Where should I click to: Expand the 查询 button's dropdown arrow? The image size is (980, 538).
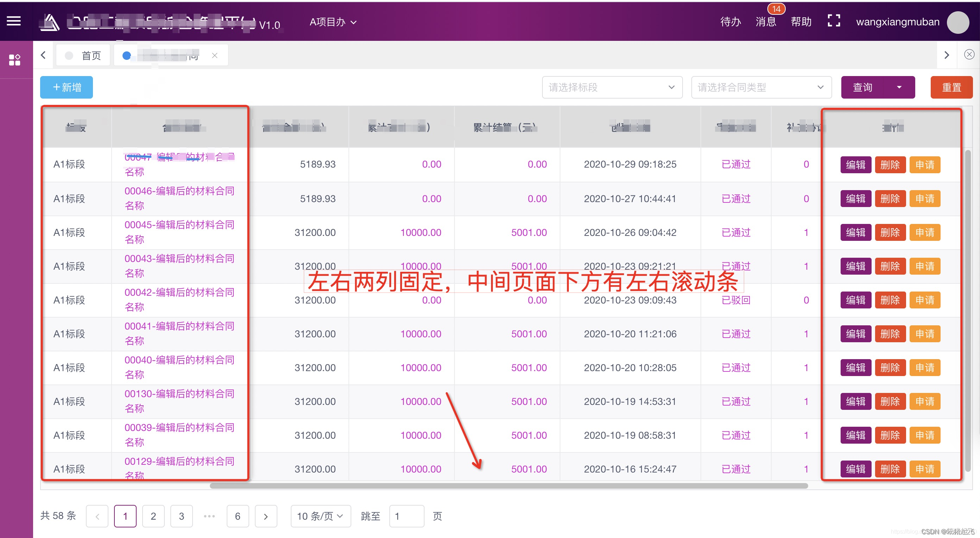899,88
